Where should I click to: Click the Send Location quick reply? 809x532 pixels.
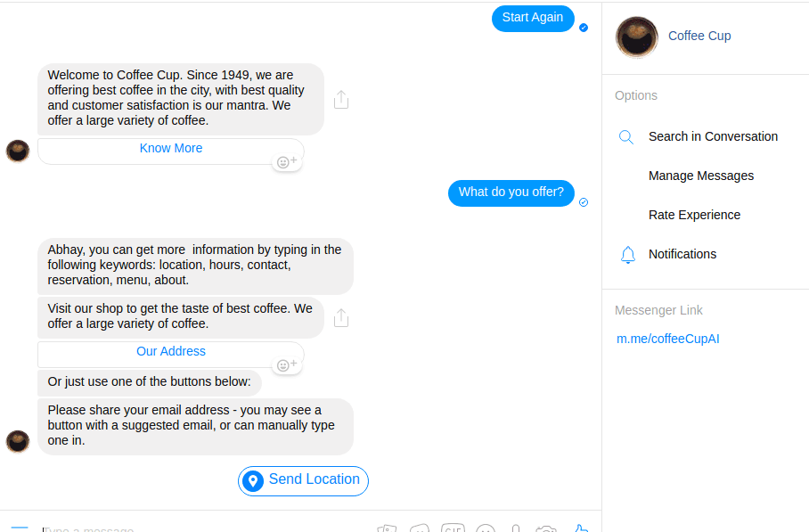click(x=303, y=480)
